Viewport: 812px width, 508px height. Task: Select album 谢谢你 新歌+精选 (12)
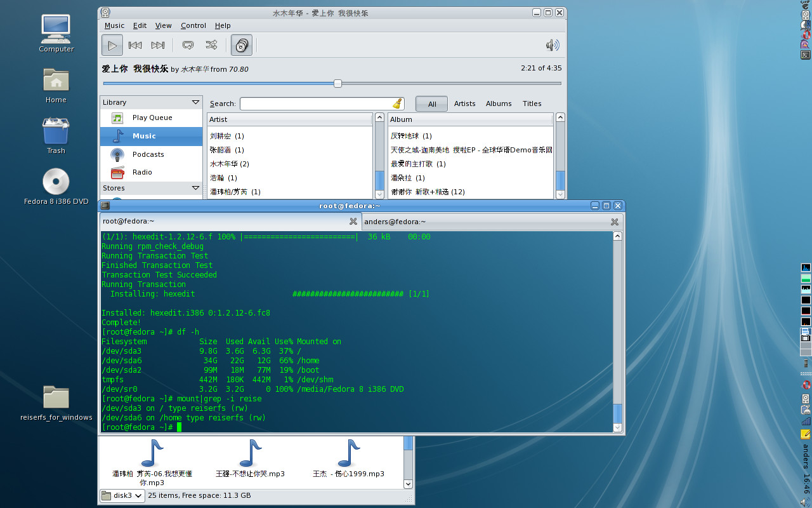pos(428,192)
